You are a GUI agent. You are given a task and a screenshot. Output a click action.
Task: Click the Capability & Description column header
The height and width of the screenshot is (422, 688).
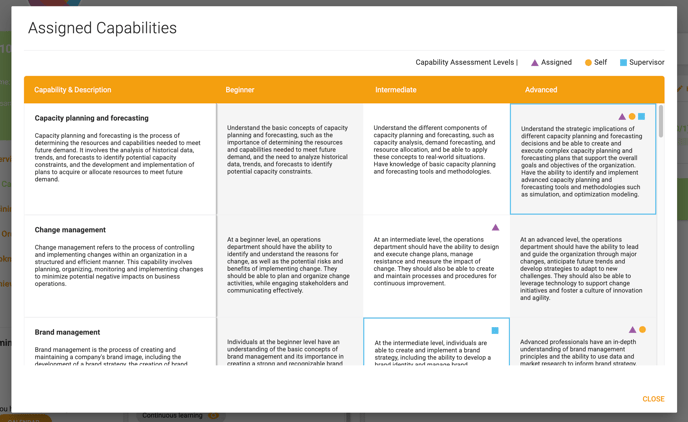[x=73, y=89]
